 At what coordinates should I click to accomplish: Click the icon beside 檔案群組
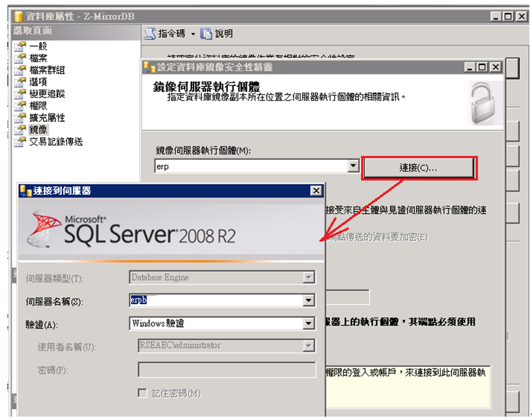(20, 70)
